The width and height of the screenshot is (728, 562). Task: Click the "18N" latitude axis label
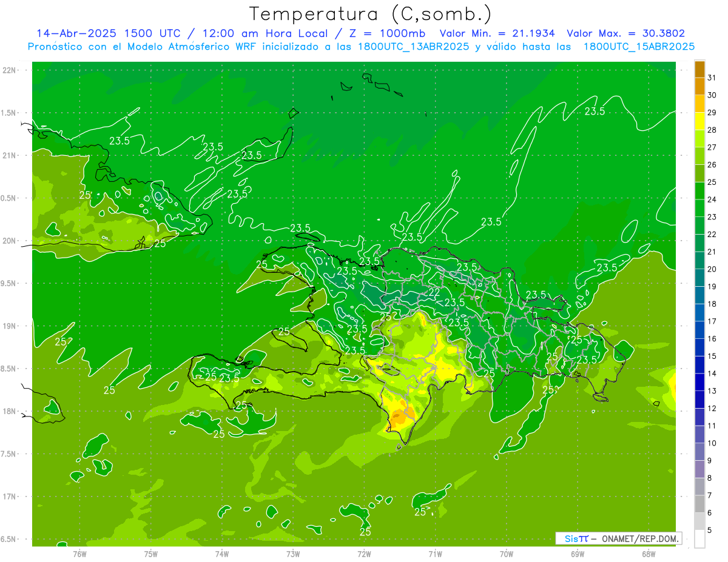[10, 411]
